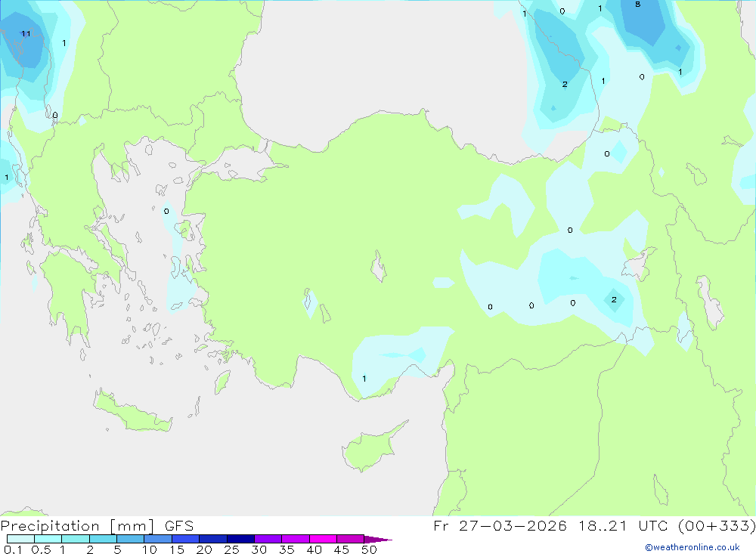Pick the 0.1–0.5 mm palest cyan legend swatch
756x554 pixels.
click(x=20, y=539)
